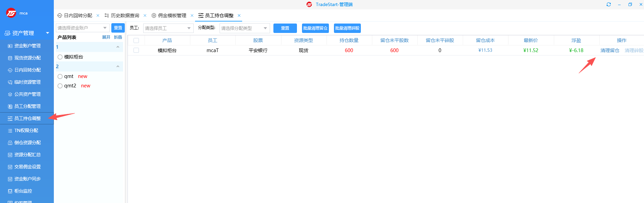Open 员工分配管理 sidebar icon
Image resolution: width=644 pixels, height=203 pixels.
tap(10, 107)
